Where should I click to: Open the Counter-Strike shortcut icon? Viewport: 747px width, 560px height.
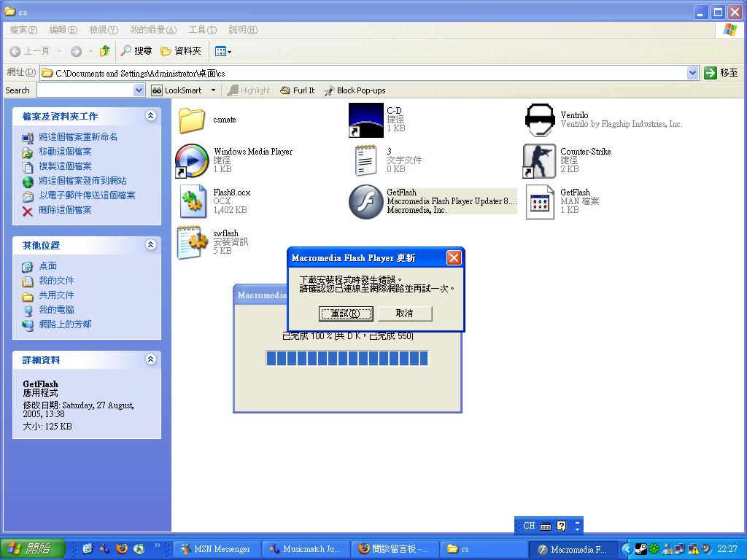tap(539, 160)
